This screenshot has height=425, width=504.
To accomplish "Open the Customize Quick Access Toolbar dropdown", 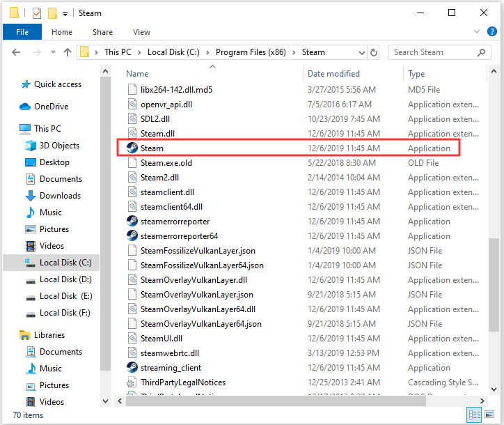I will tap(65, 14).
